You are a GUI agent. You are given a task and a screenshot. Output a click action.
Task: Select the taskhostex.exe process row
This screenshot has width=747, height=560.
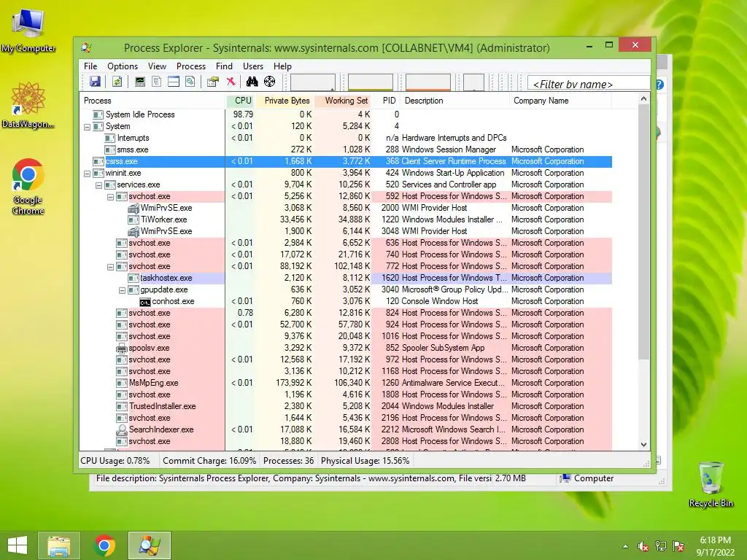point(345,278)
